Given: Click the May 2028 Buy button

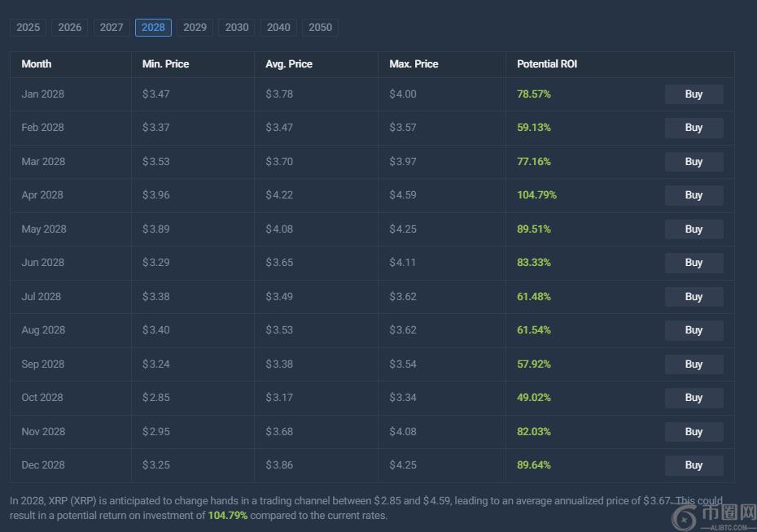Looking at the screenshot, I should point(694,229).
